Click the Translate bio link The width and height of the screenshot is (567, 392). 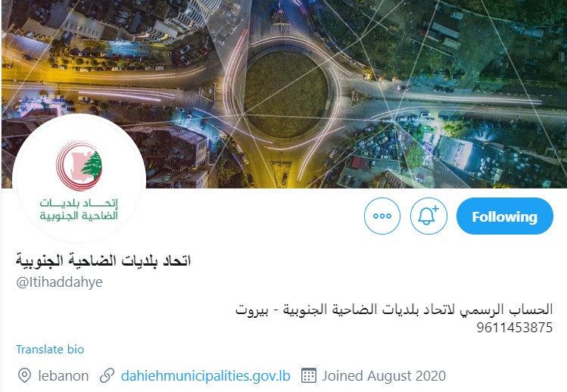(x=50, y=350)
